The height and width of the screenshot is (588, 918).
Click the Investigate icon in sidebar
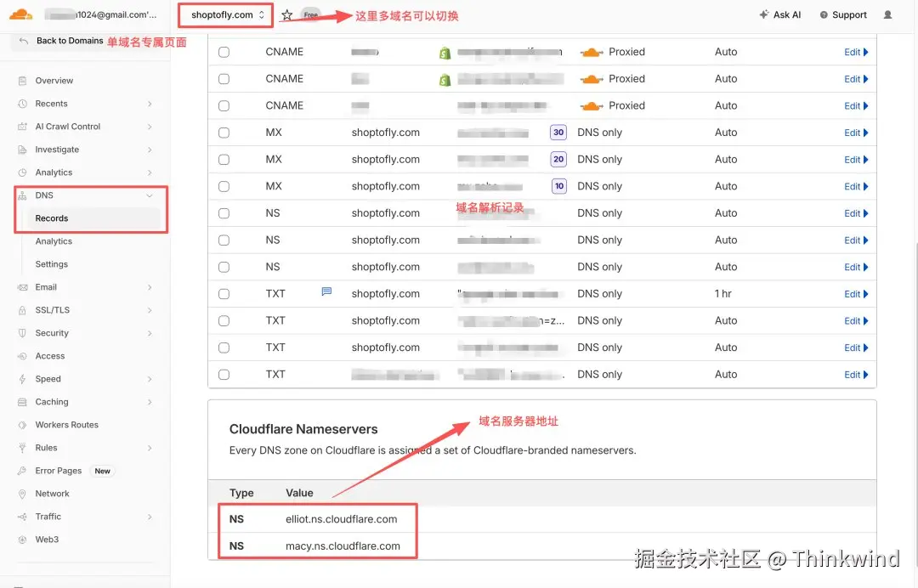tap(22, 150)
